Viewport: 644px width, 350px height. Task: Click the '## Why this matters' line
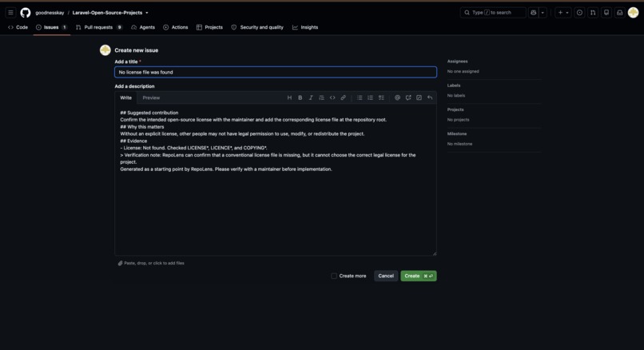click(x=141, y=127)
